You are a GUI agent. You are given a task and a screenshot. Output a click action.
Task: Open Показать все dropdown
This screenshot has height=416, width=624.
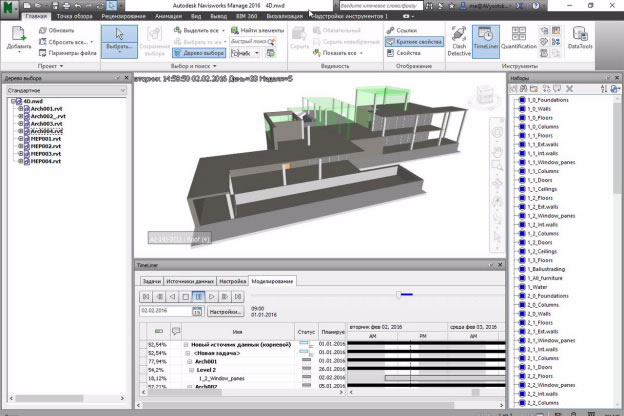click(361, 53)
